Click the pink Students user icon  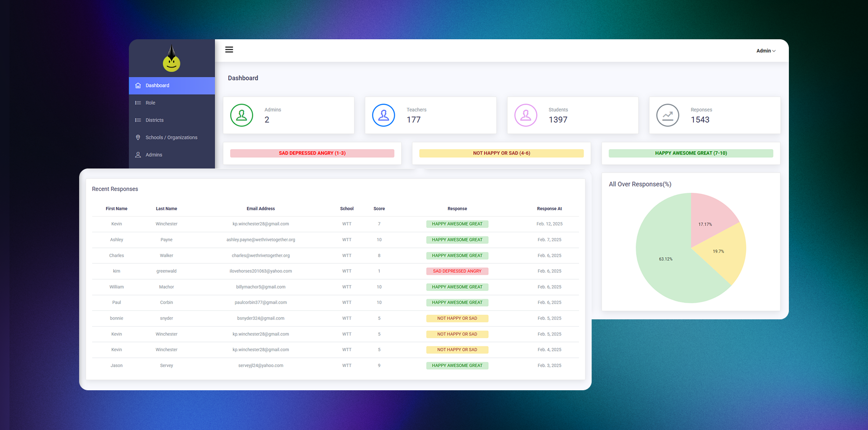point(525,115)
